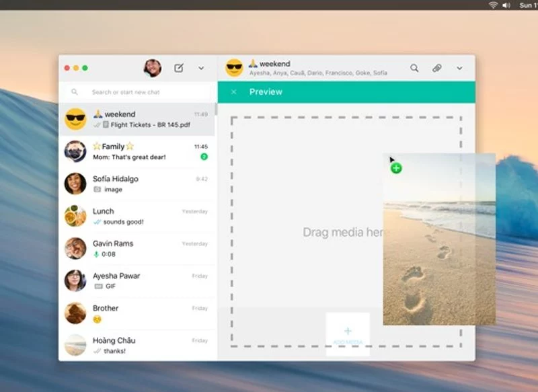Open the Lunch group conversation
The height and width of the screenshot is (392, 538).
(x=137, y=216)
